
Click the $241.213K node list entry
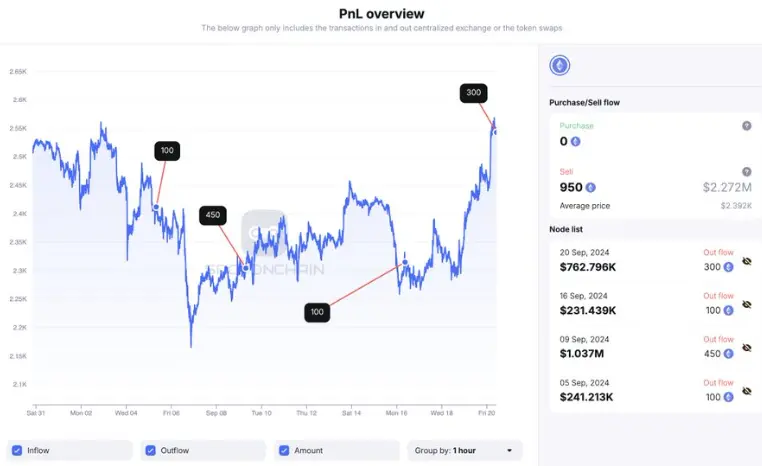pyautogui.click(x=588, y=396)
